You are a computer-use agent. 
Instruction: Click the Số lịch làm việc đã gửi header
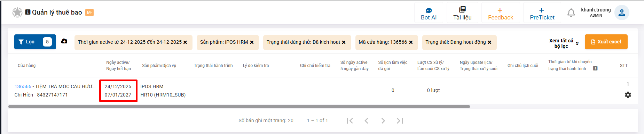[x=393, y=66]
